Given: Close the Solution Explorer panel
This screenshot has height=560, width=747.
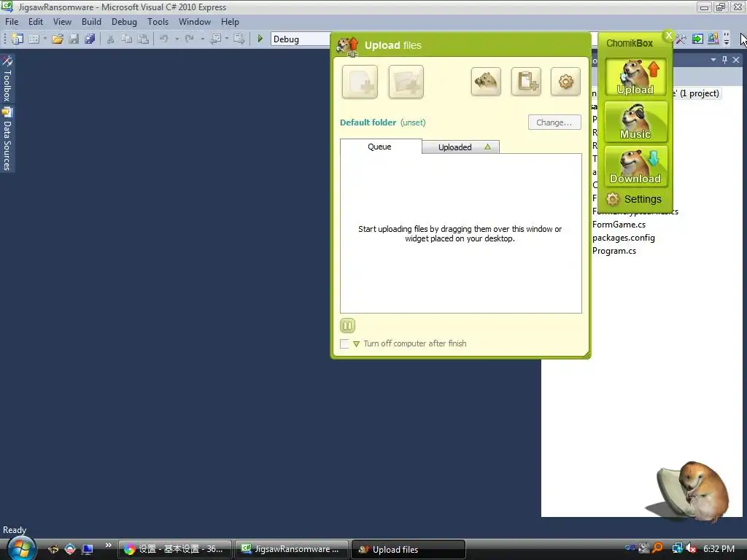Looking at the screenshot, I should (x=736, y=60).
